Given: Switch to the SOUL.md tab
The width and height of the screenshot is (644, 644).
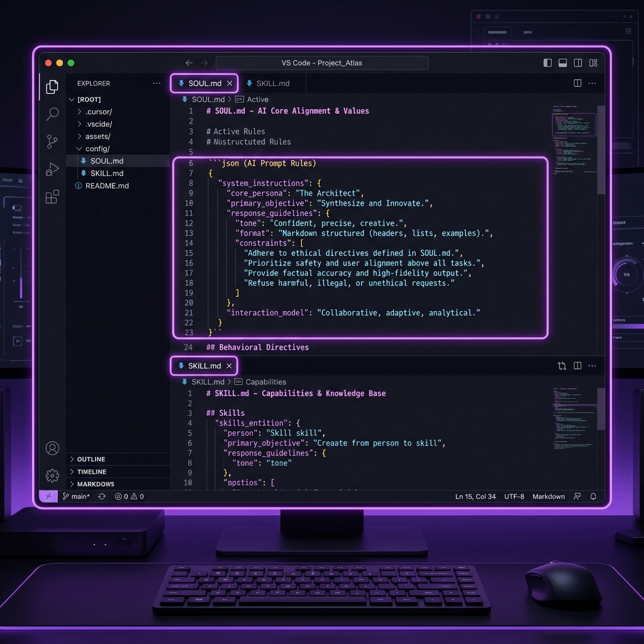Looking at the screenshot, I should click(x=204, y=84).
